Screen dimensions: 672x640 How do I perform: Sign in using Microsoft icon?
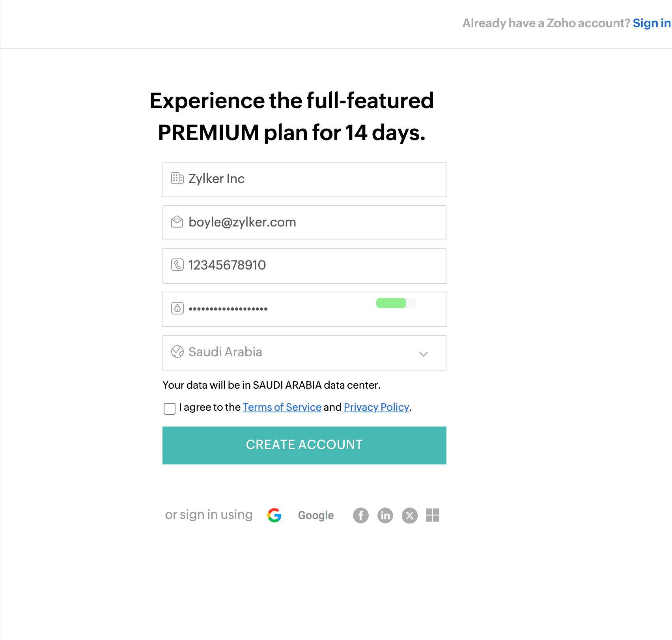click(433, 515)
